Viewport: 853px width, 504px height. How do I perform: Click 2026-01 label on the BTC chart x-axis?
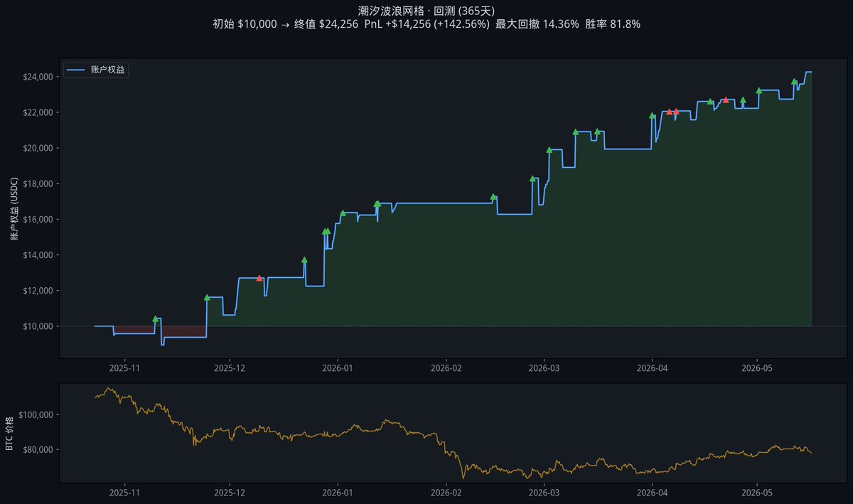(338, 493)
